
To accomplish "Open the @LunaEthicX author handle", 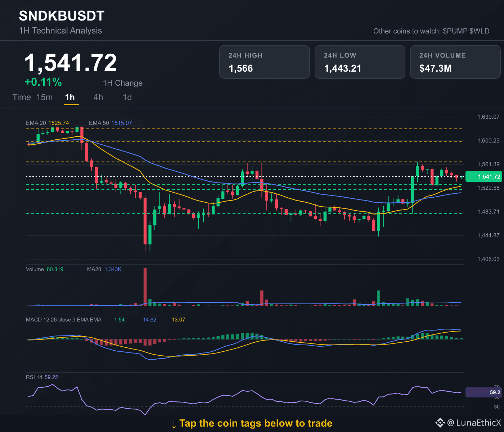I will pyautogui.click(x=474, y=423).
